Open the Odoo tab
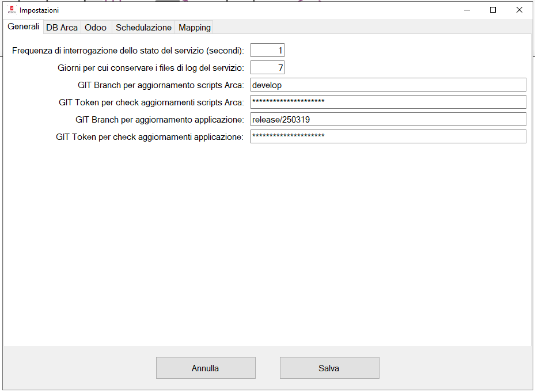Viewport: 535px width, 392px height. [96, 27]
